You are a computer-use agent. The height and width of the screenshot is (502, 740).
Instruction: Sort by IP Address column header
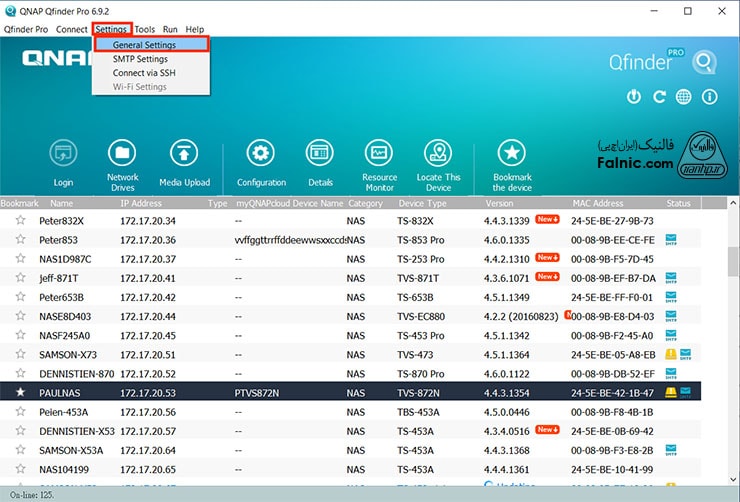140,203
